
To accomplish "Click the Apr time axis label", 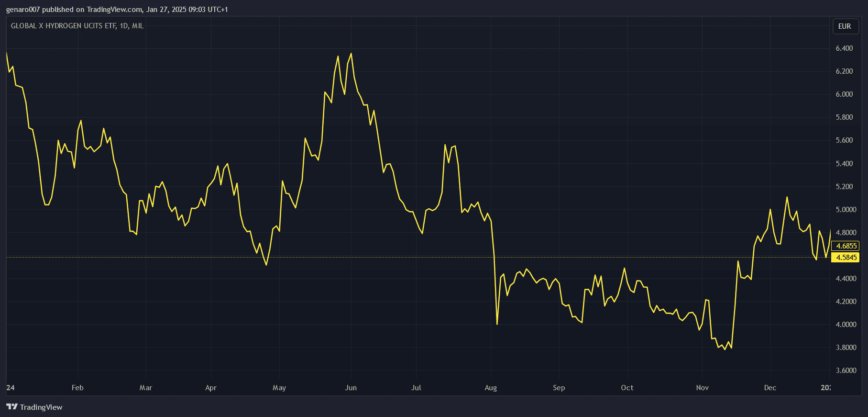I will [x=211, y=388].
